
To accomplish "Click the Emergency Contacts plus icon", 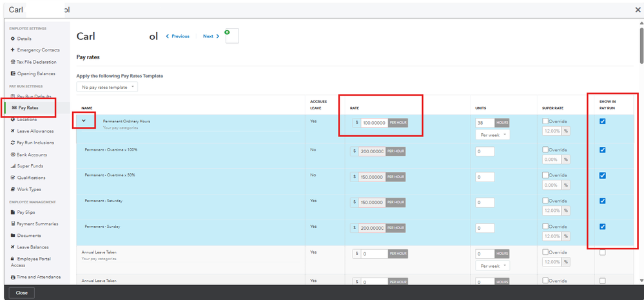I will pyautogui.click(x=13, y=50).
